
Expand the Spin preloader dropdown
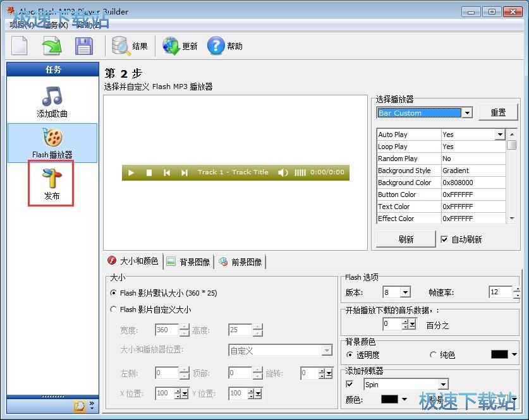443,385
